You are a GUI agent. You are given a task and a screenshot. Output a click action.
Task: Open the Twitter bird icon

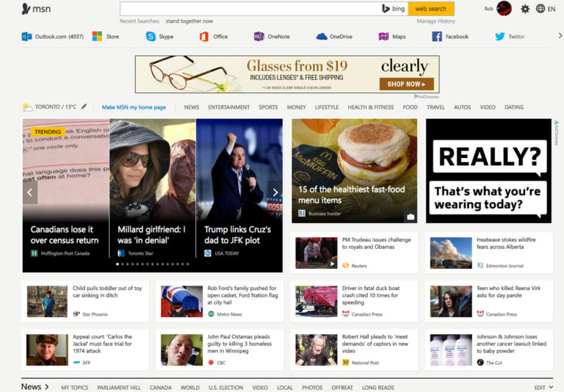[500, 37]
